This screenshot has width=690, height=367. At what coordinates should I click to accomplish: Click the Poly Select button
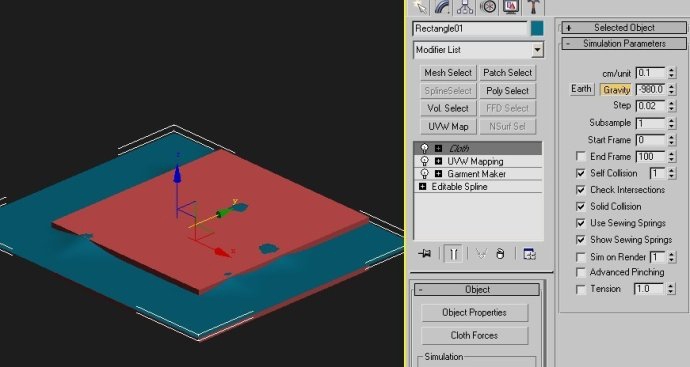(x=507, y=91)
